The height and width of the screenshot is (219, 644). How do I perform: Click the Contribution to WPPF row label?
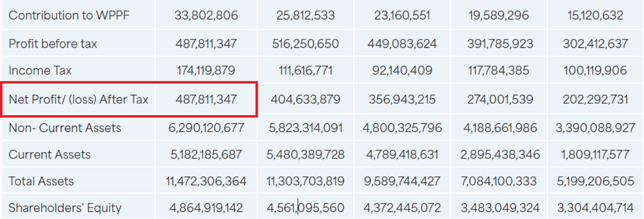pyautogui.click(x=69, y=16)
